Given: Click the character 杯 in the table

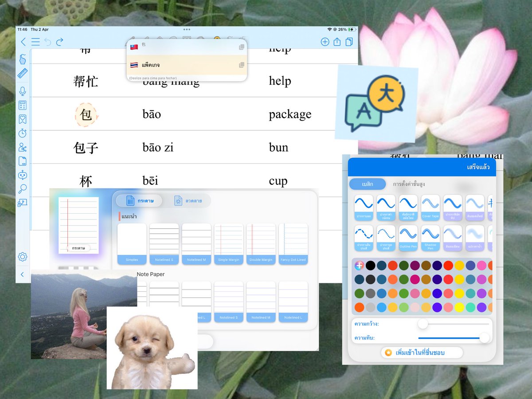Looking at the screenshot, I should pyautogui.click(x=86, y=181).
